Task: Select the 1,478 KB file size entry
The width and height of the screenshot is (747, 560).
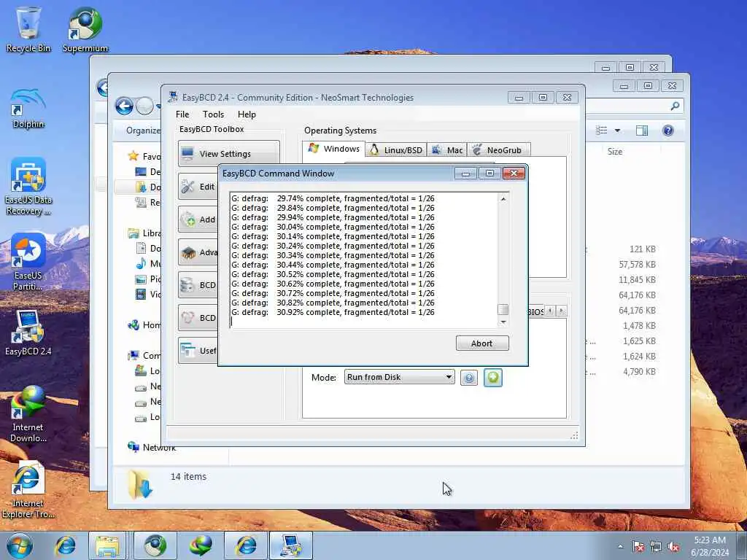Action: click(x=639, y=326)
